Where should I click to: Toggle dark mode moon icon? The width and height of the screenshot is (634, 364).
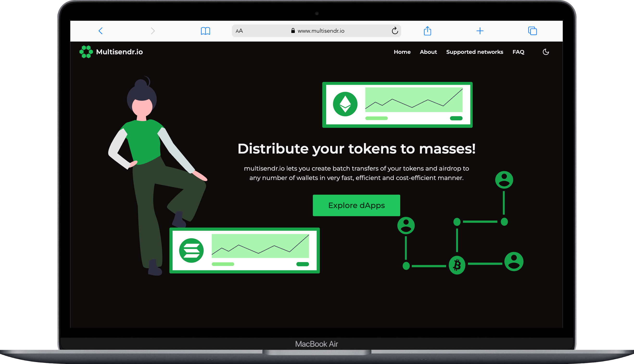[x=546, y=52]
